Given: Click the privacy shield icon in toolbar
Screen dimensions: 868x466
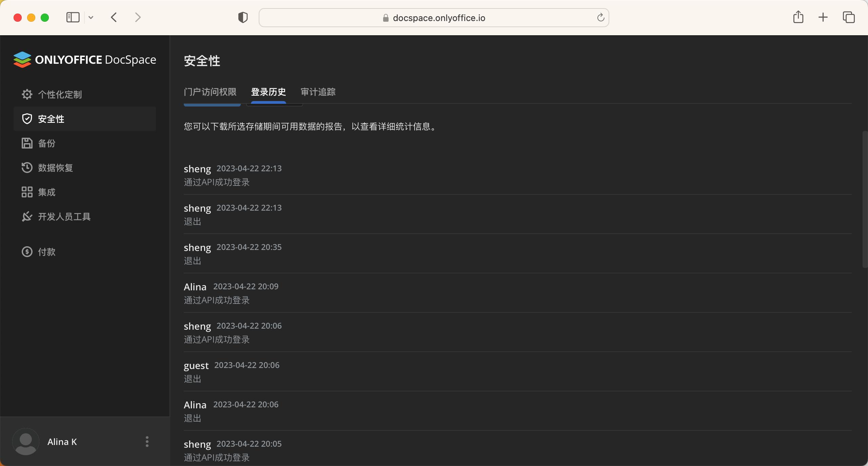Looking at the screenshot, I should click(x=242, y=17).
